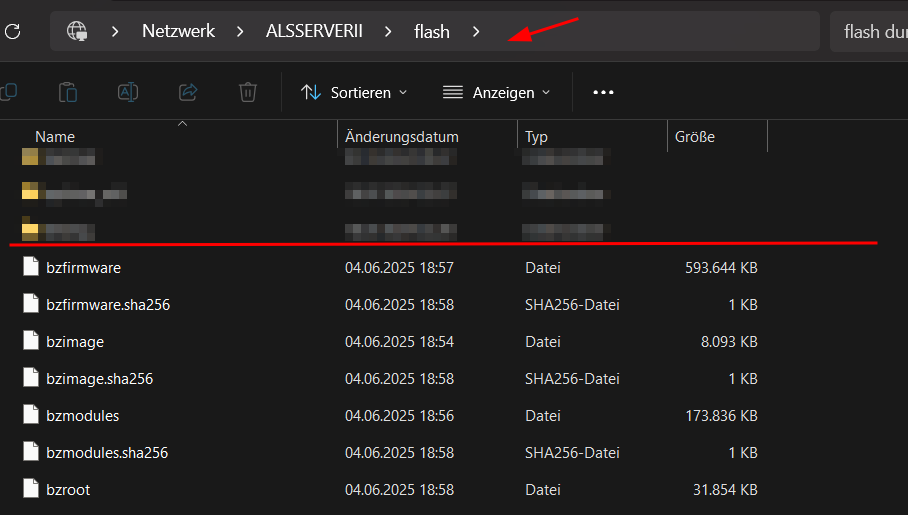
Task: Open the Sortieren dropdown
Action: click(x=354, y=93)
